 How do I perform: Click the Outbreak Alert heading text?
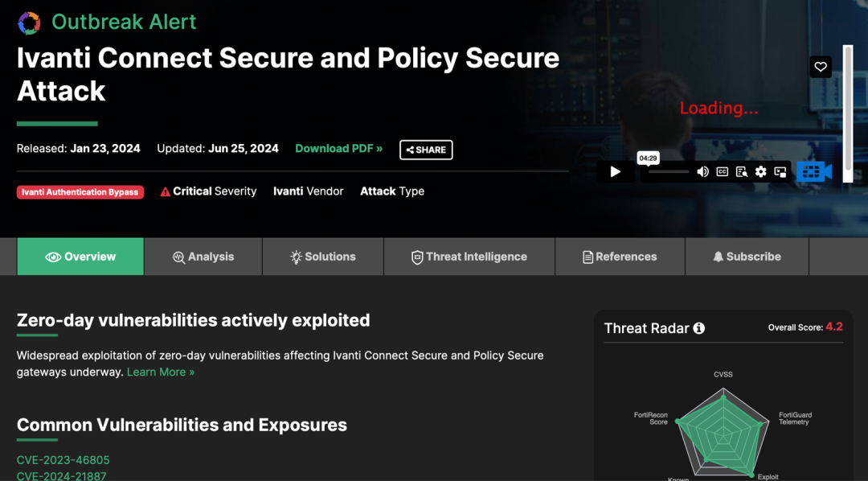(124, 22)
